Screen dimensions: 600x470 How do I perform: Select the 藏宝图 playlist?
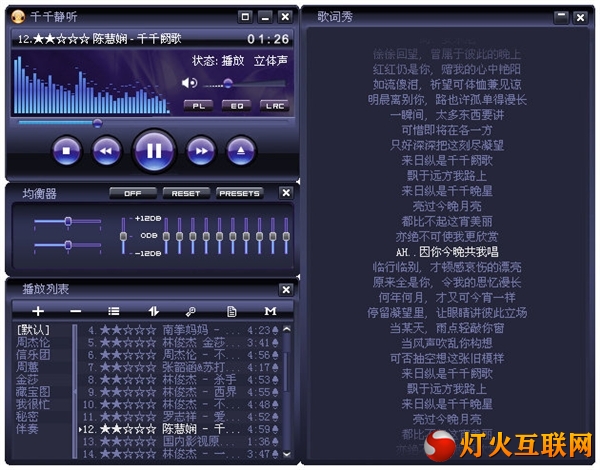33,392
